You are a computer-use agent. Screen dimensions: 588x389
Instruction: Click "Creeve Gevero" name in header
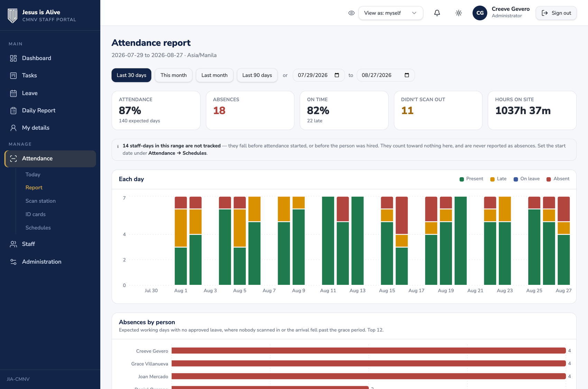point(511,9)
